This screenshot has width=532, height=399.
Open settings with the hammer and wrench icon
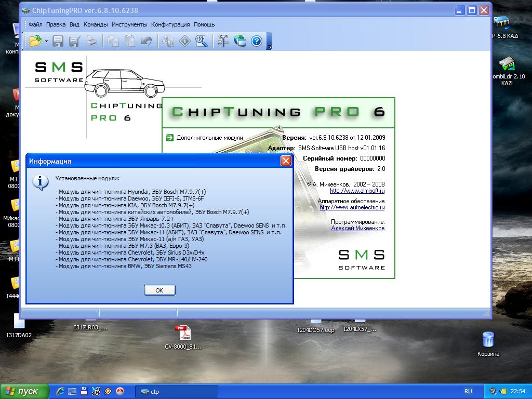pyautogui.click(x=223, y=41)
